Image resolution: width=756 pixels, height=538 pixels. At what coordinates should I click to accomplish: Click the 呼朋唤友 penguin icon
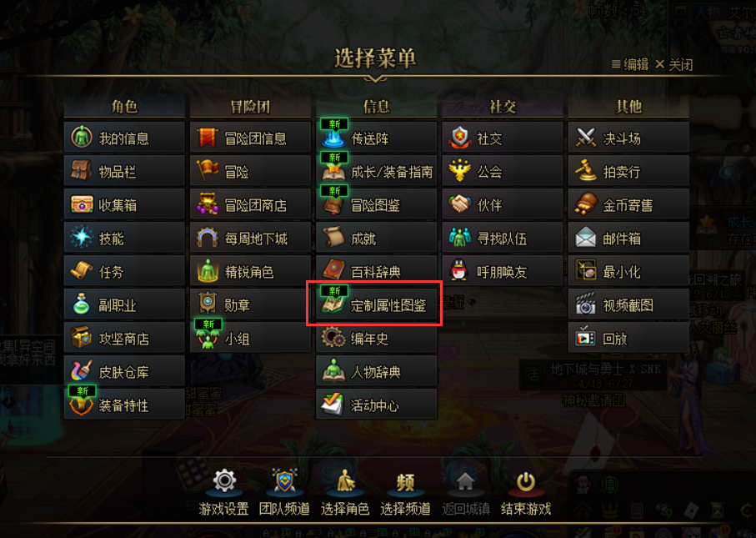(x=459, y=271)
